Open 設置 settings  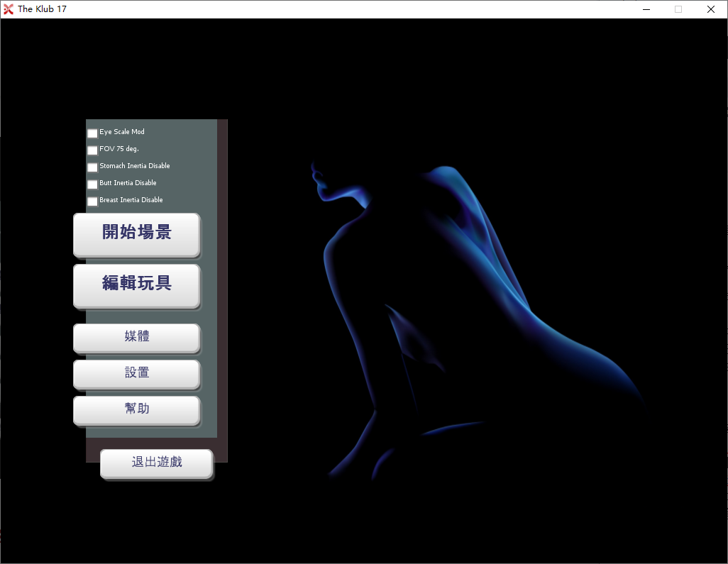(x=137, y=375)
